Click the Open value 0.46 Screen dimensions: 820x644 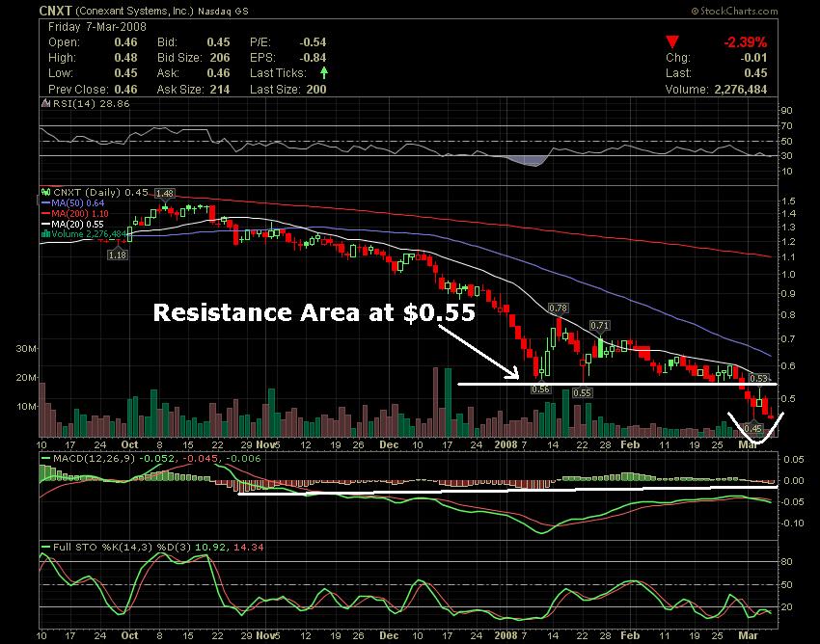click(x=126, y=42)
